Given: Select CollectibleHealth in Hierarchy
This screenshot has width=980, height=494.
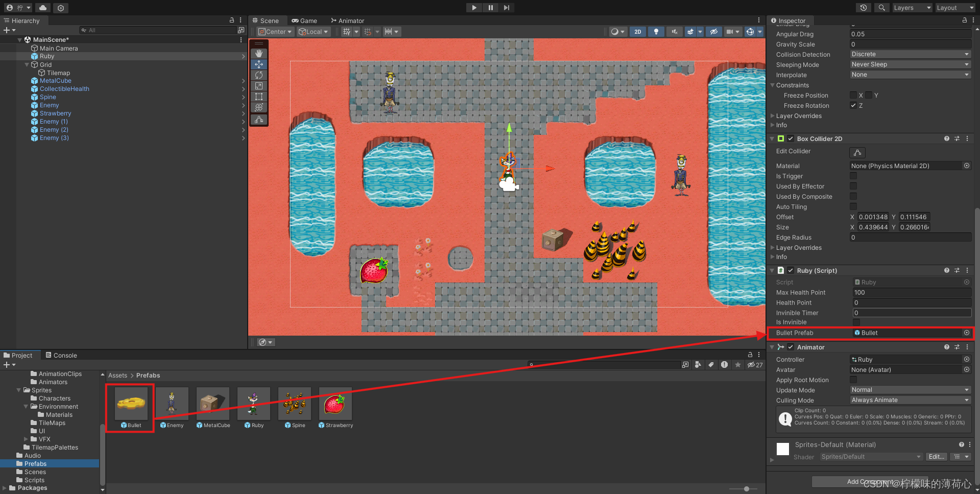Looking at the screenshot, I should pos(64,89).
